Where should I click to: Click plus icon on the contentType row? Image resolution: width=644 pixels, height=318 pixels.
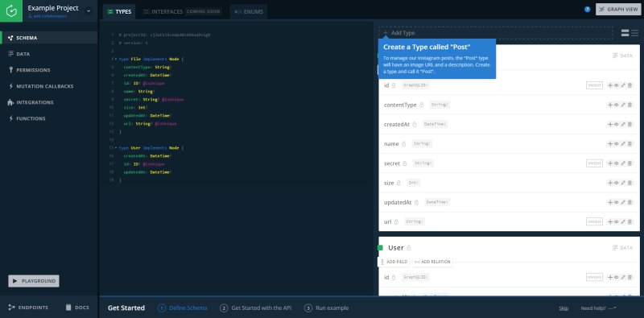coord(610,105)
